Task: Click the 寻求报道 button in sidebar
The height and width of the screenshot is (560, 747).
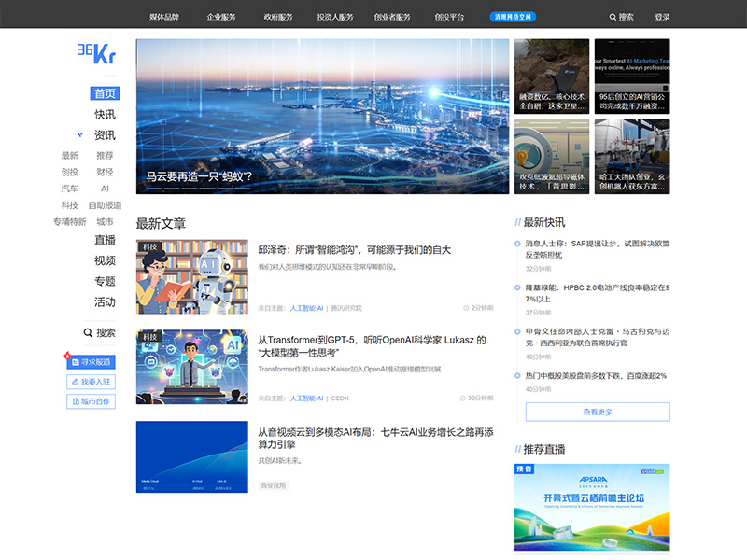Action: [91, 361]
